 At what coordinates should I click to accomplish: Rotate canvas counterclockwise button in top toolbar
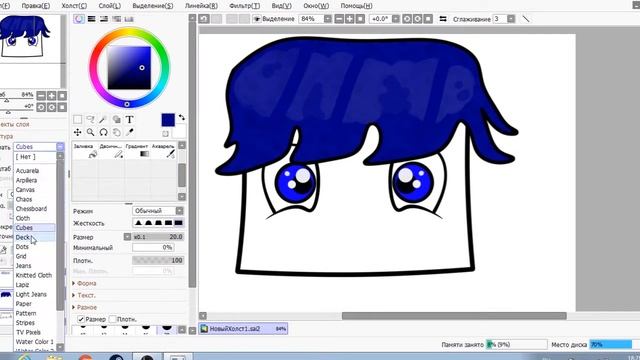click(407, 19)
